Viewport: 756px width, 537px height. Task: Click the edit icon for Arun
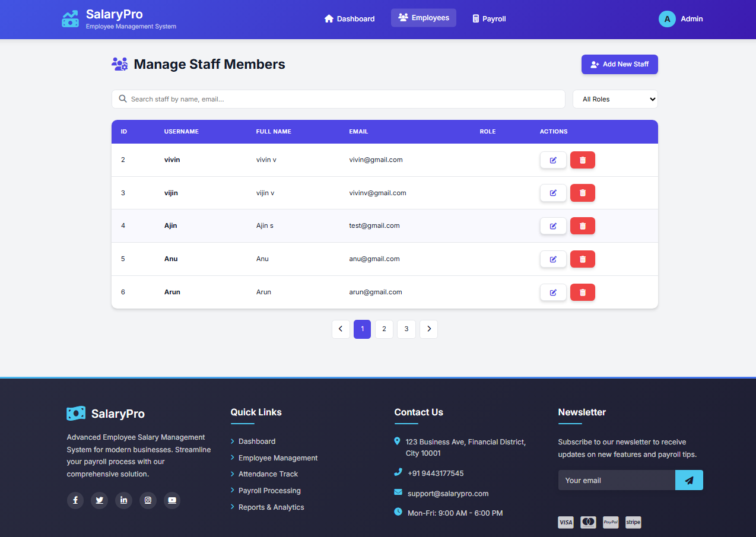[553, 293]
